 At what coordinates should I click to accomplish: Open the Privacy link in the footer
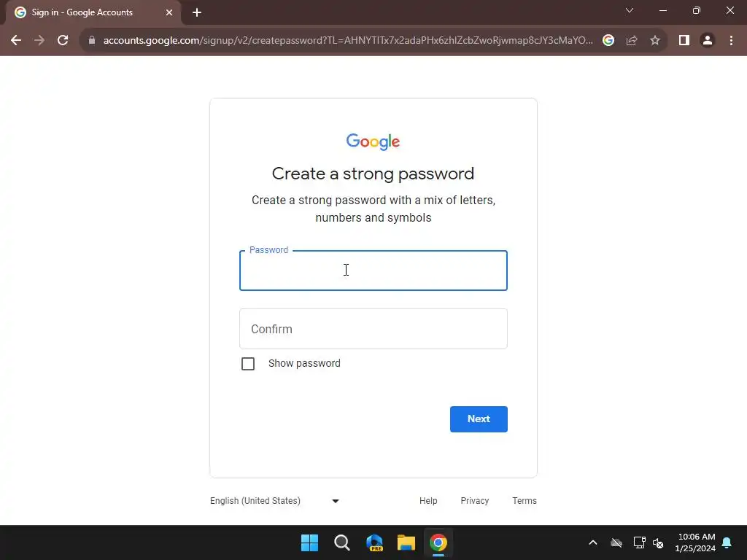tap(474, 501)
